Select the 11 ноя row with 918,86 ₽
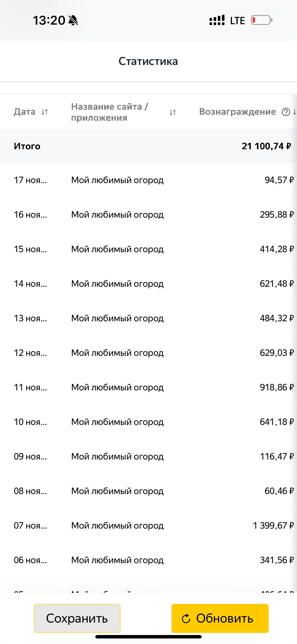The image size is (297, 644). pos(148,387)
